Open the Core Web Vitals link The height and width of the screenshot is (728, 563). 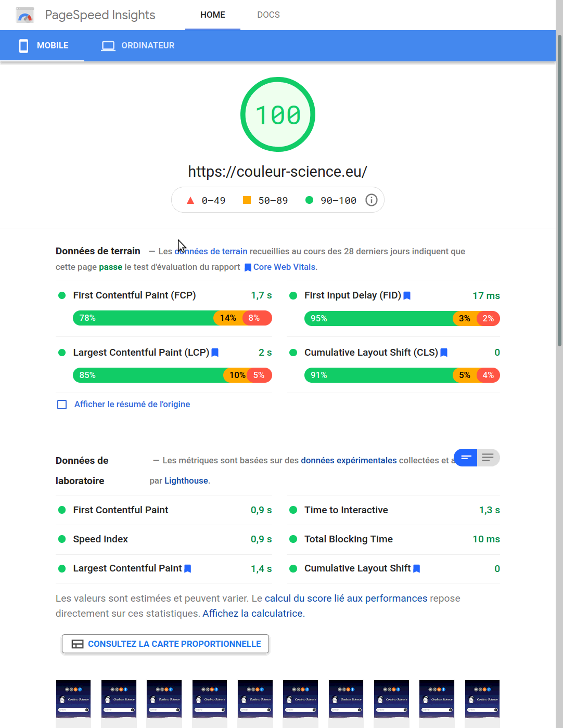coord(285,267)
